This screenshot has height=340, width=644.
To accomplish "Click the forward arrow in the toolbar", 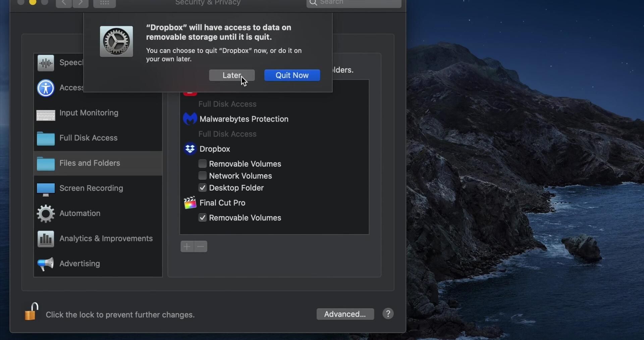I will [x=80, y=3].
